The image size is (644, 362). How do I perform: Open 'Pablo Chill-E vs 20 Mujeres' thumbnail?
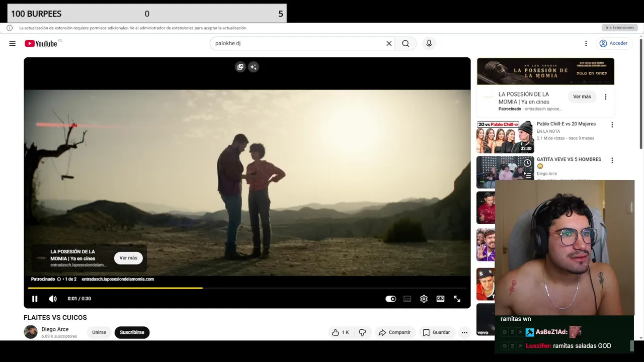(505, 137)
